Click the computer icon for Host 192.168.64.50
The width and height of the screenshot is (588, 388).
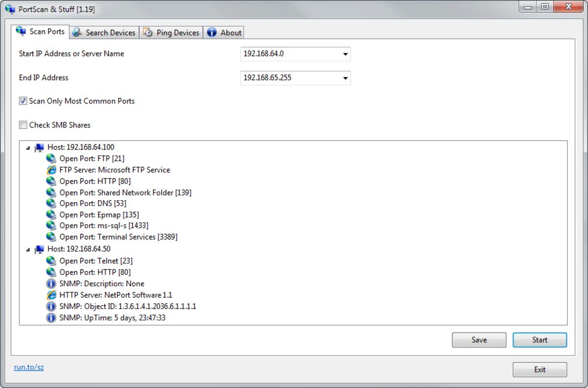(x=40, y=249)
